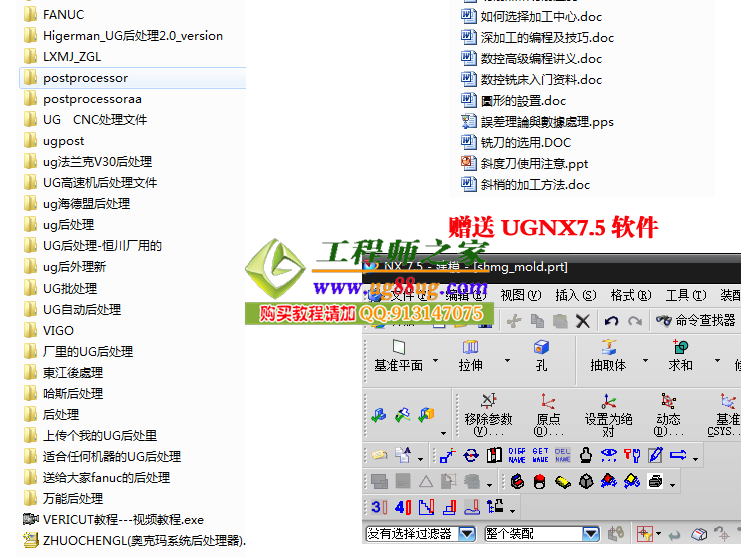Screen dimensions: 741x560
Task: Click the Undo arrow in NX toolbar
Action: pos(611,321)
